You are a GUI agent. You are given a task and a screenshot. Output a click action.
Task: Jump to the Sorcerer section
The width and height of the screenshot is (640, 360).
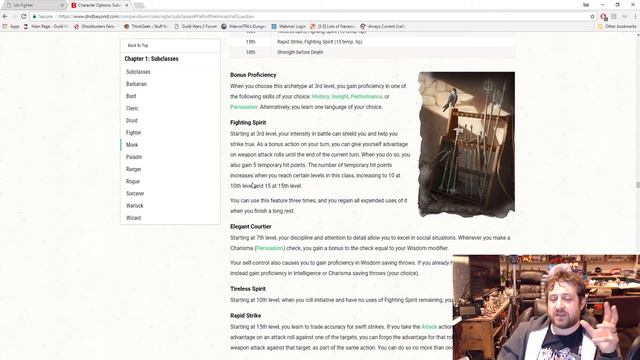click(x=135, y=193)
